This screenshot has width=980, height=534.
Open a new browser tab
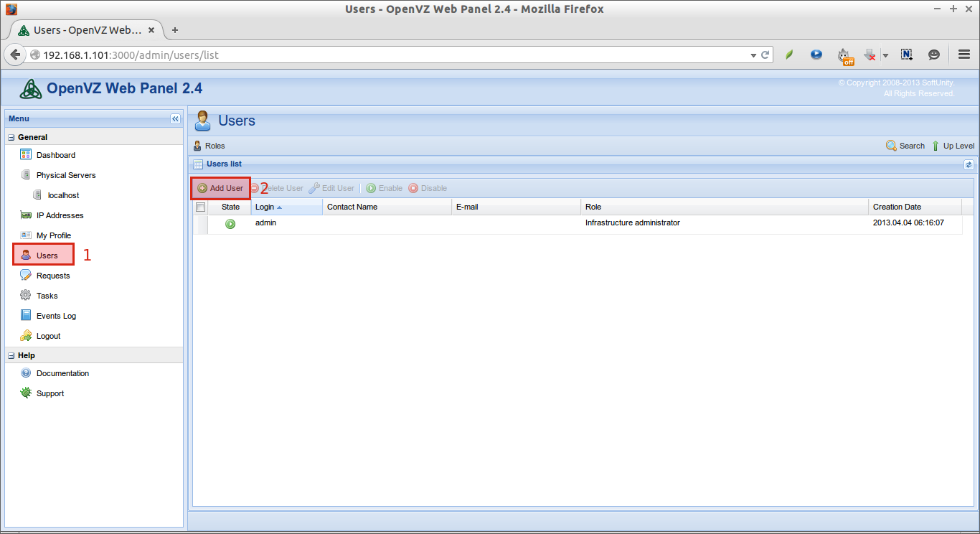click(175, 30)
